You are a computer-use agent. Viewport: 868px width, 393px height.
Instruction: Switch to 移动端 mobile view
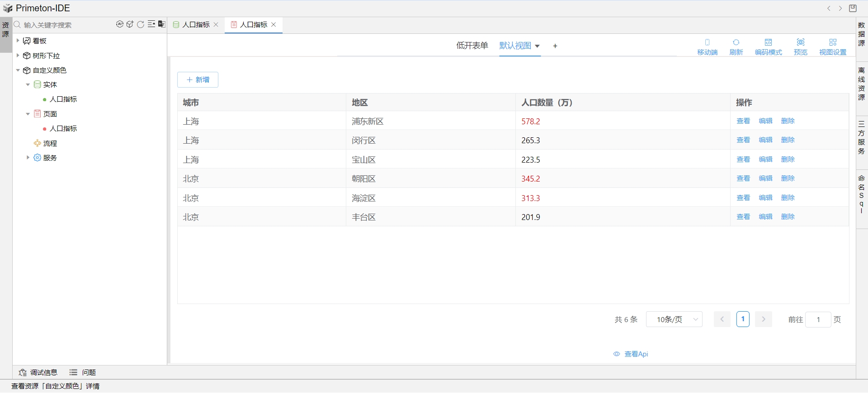point(707,47)
